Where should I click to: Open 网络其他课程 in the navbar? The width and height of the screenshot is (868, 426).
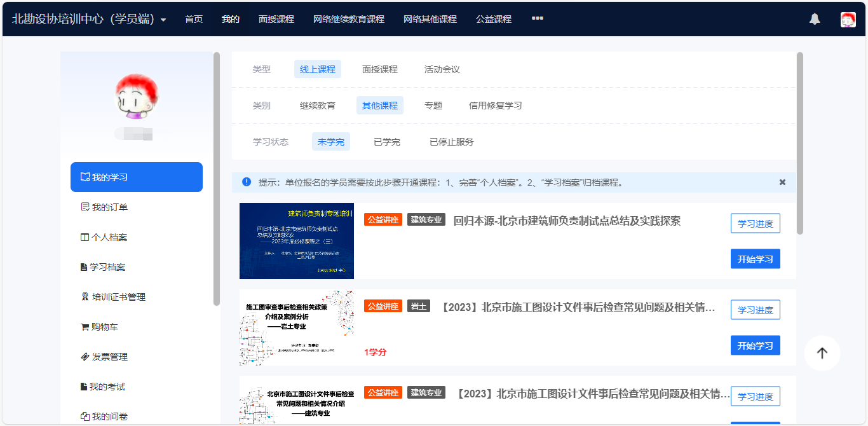point(430,19)
